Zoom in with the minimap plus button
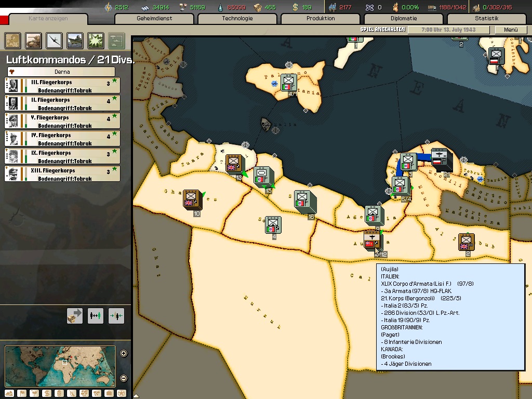 [x=124, y=353]
